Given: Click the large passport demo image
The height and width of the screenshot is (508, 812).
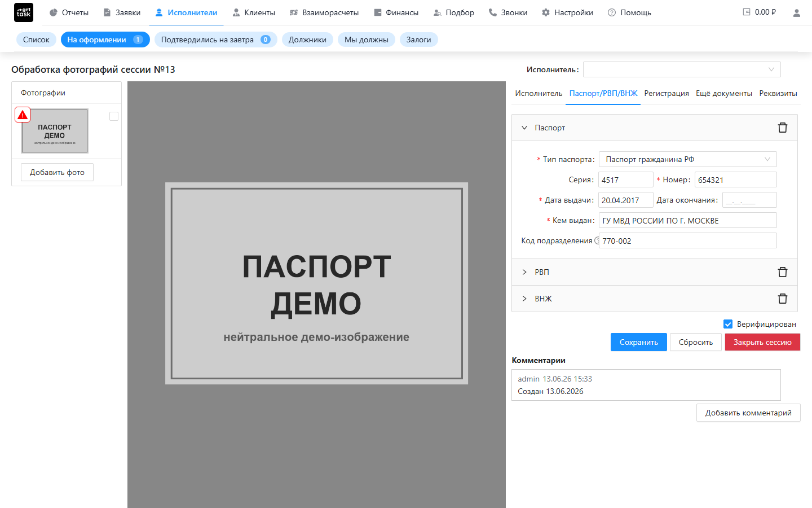Looking at the screenshot, I should tap(316, 283).
